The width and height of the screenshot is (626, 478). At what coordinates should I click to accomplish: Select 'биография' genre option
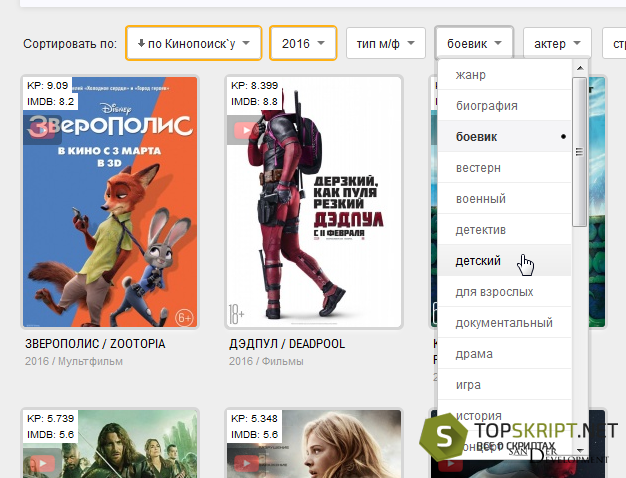tap(505, 105)
